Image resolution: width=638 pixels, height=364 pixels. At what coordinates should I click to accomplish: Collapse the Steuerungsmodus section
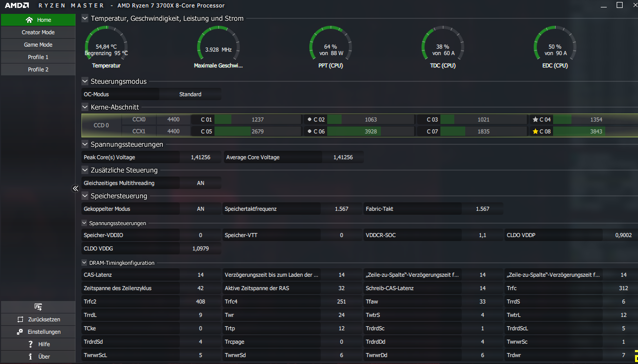pyautogui.click(x=85, y=81)
